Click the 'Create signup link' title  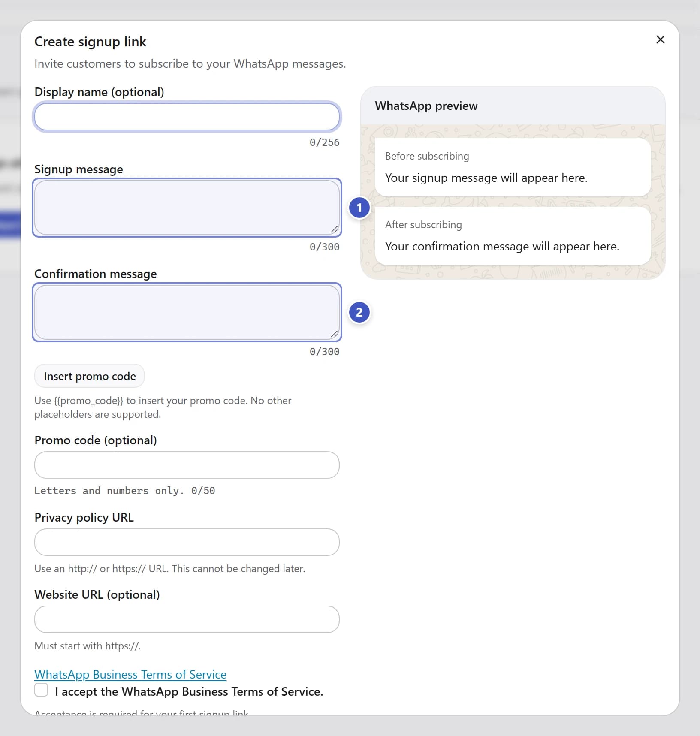coord(90,42)
